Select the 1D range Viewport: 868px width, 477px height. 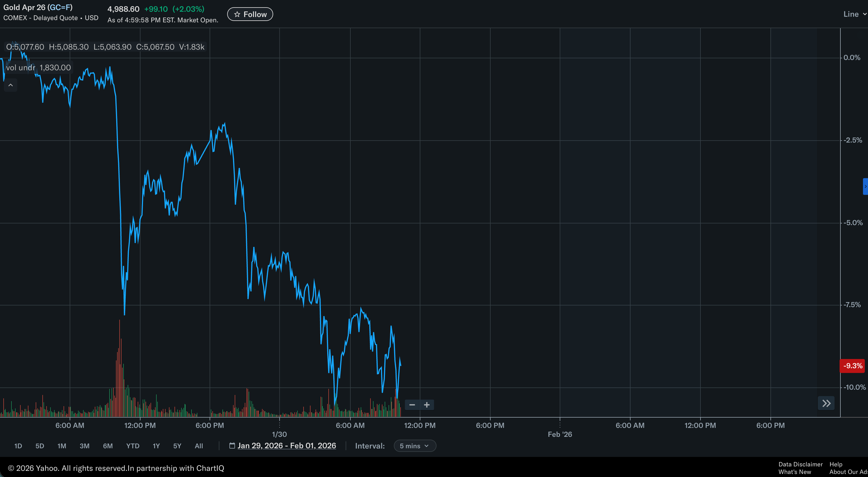tap(18, 446)
